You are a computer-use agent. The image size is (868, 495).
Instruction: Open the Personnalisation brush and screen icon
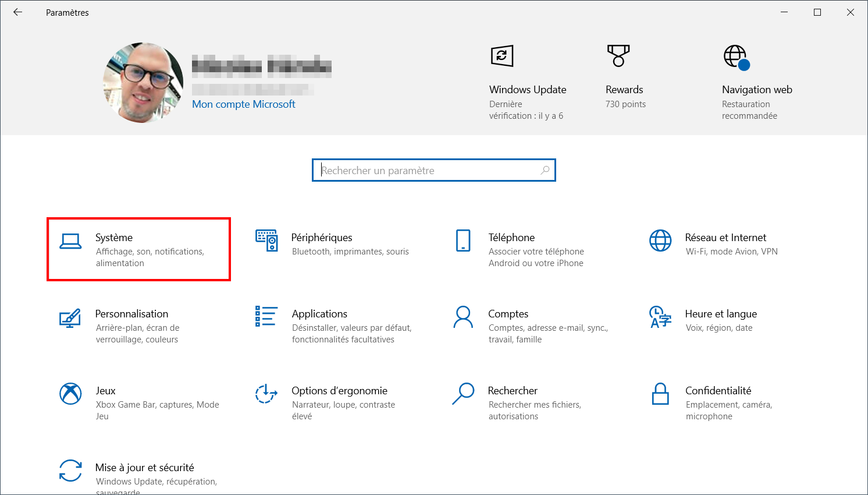coord(70,318)
